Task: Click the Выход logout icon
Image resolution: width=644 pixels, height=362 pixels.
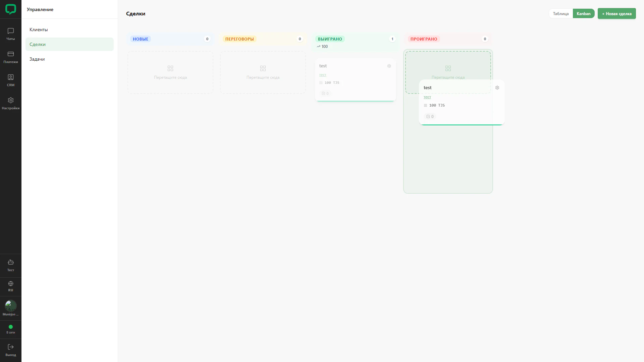Action: tap(11, 347)
